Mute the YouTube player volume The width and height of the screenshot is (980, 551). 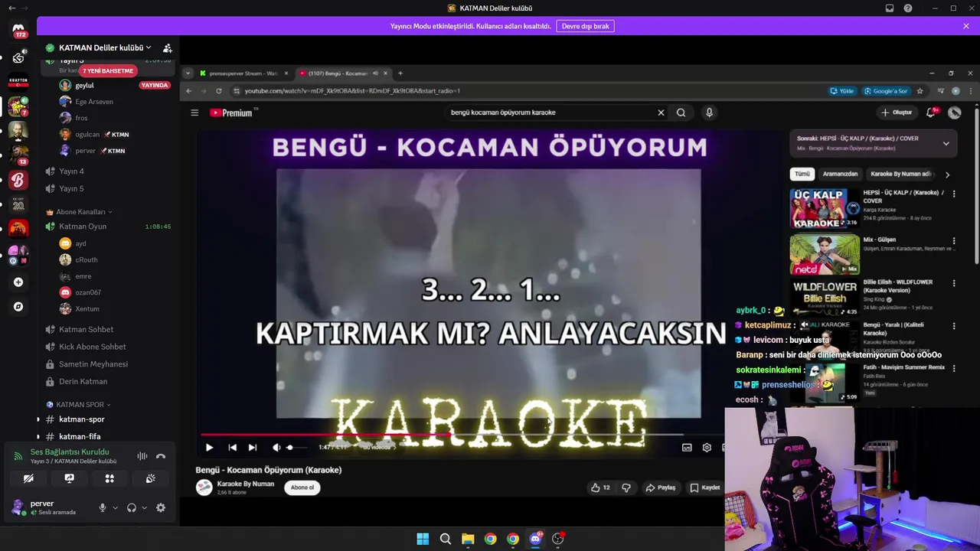(x=276, y=448)
